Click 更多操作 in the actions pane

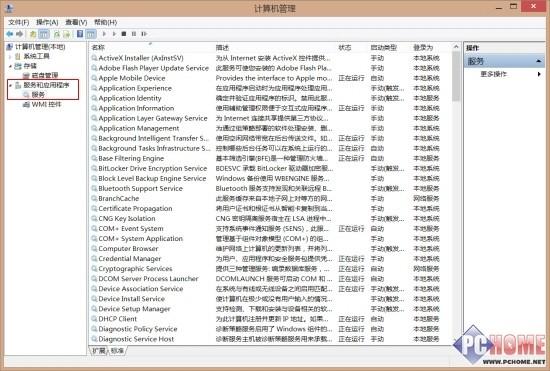[493, 74]
